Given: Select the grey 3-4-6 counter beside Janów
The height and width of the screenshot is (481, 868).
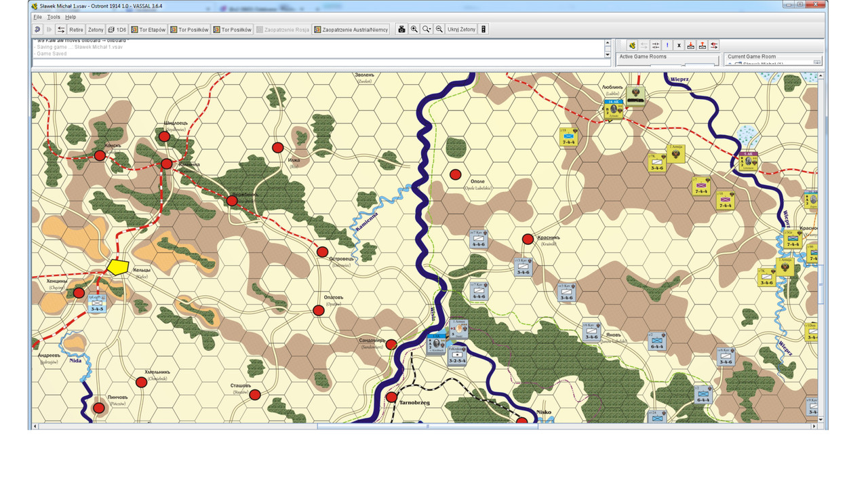Looking at the screenshot, I should (x=591, y=332).
